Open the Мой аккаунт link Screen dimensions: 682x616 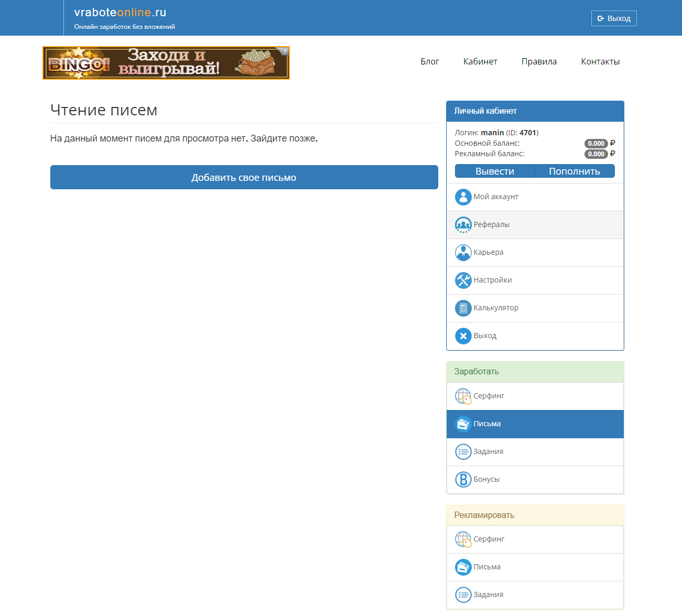[535, 197]
